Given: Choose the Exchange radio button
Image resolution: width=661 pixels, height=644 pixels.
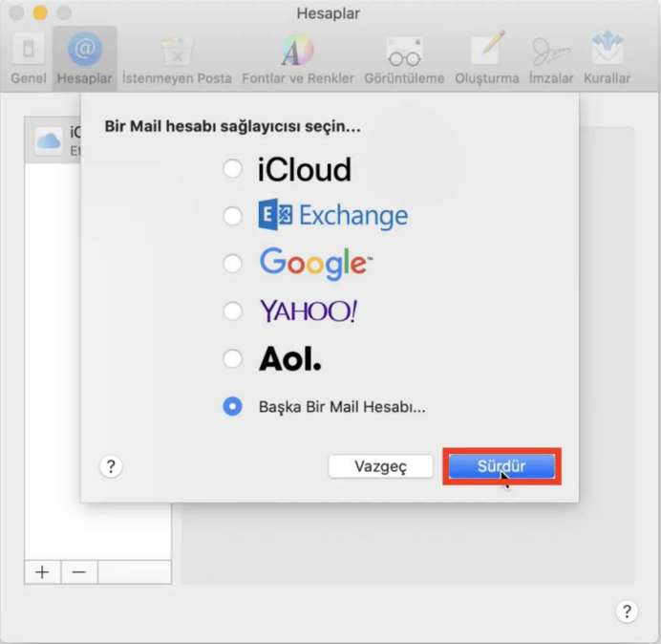Looking at the screenshot, I should pyautogui.click(x=232, y=216).
